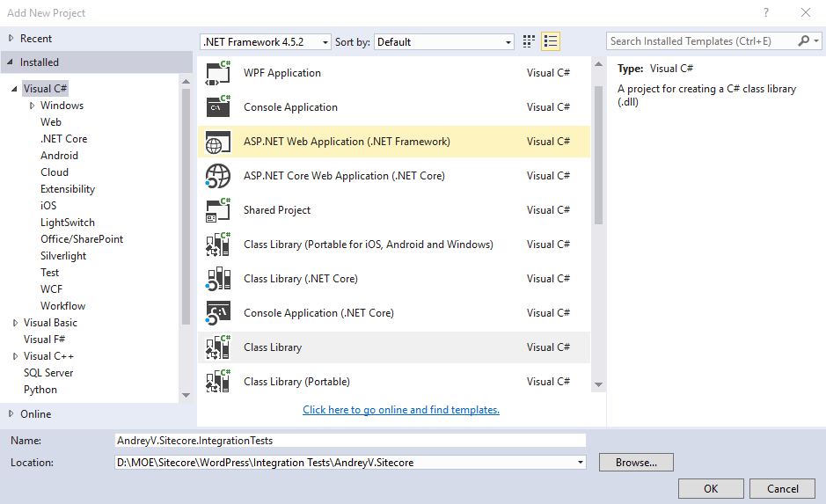This screenshot has width=826, height=504.
Task: Select the .NET Core category
Action: pyautogui.click(x=63, y=139)
